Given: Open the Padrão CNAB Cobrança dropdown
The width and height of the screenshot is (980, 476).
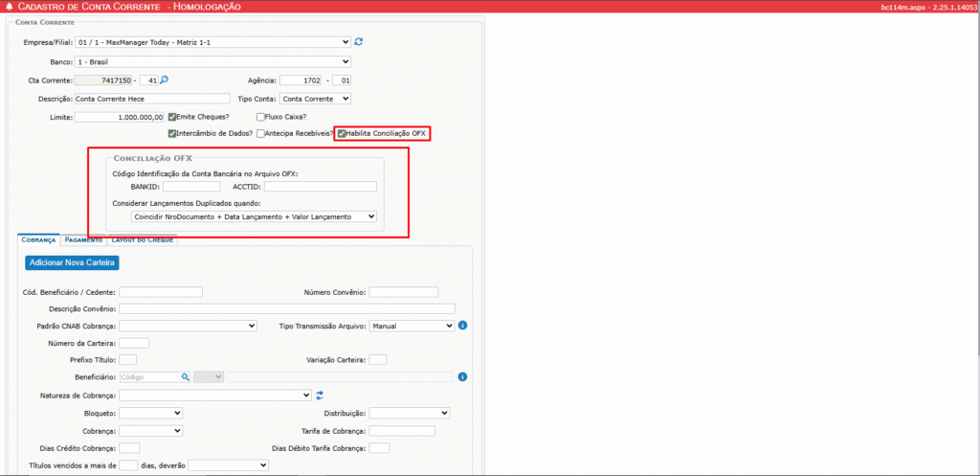Looking at the screenshot, I should pyautogui.click(x=188, y=326).
